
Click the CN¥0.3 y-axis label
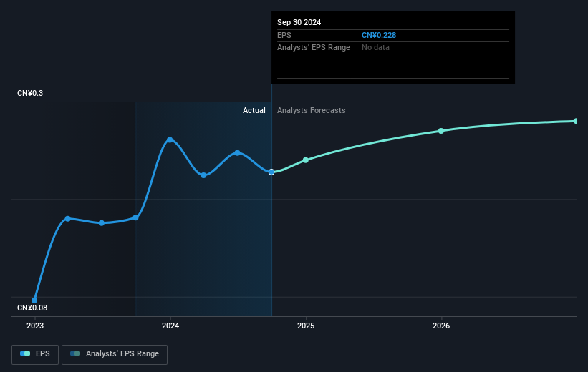(30, 93)
